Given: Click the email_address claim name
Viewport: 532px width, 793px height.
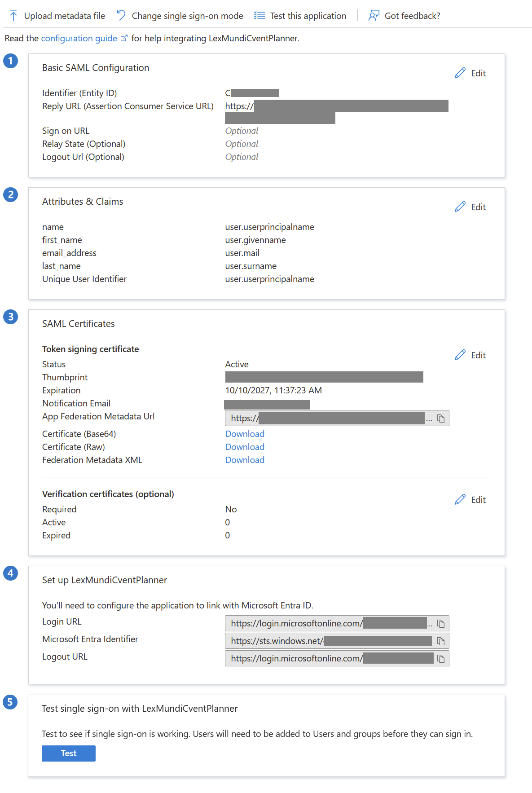Looking at the screenshot, I should (x=69, y=253).
